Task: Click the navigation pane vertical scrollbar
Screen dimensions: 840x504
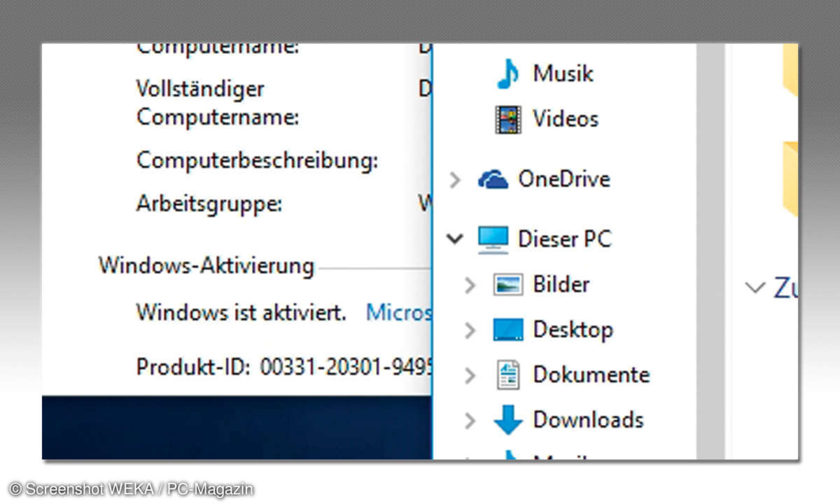Action: tap(709, 251)
